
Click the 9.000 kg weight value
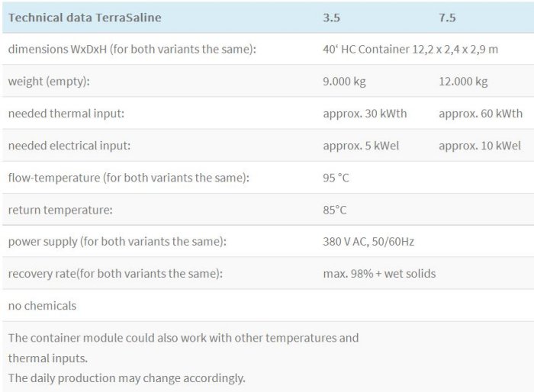click(x=347, y=81)
